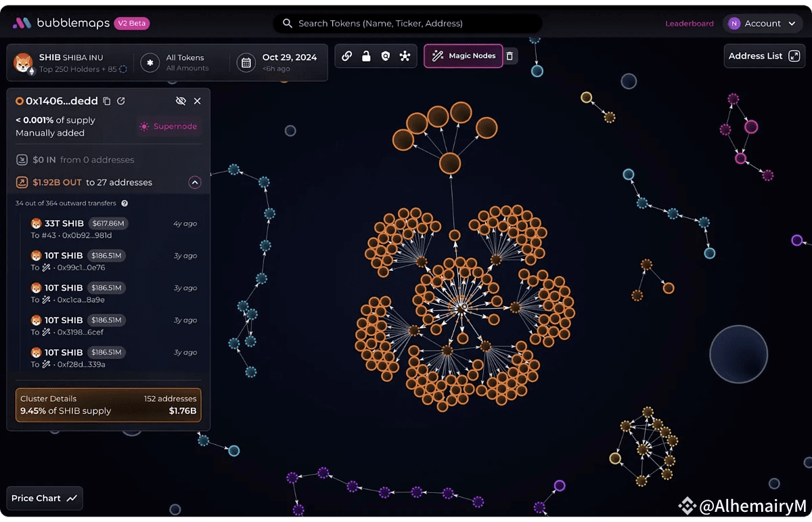Image resolution: width=812 pixels, height=522 pixels.
Task: Open the All Tokens filter selector
Action: coord(171,62)
